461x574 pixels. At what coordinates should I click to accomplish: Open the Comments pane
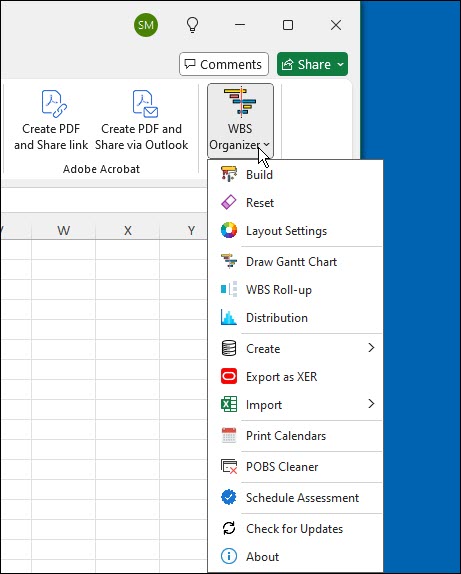coord(224,64)
